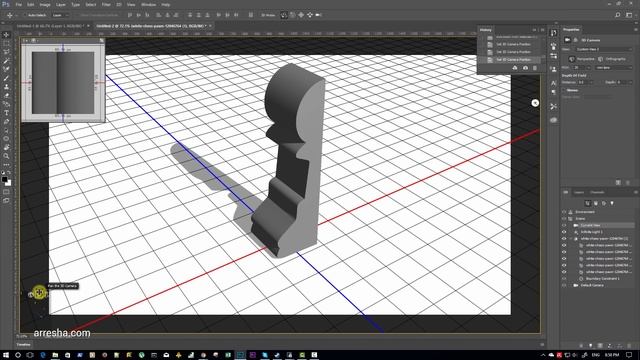Enable the Auto-Select checkbox

(25, 15)
